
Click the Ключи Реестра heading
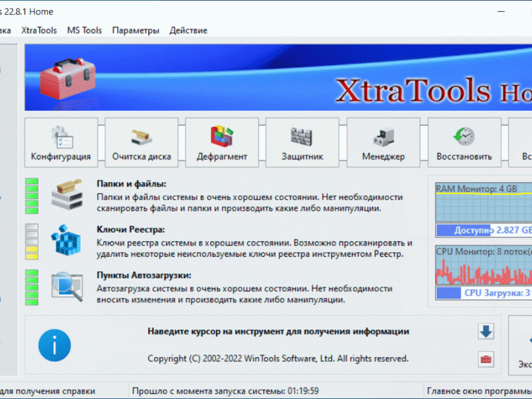[130, 229]
